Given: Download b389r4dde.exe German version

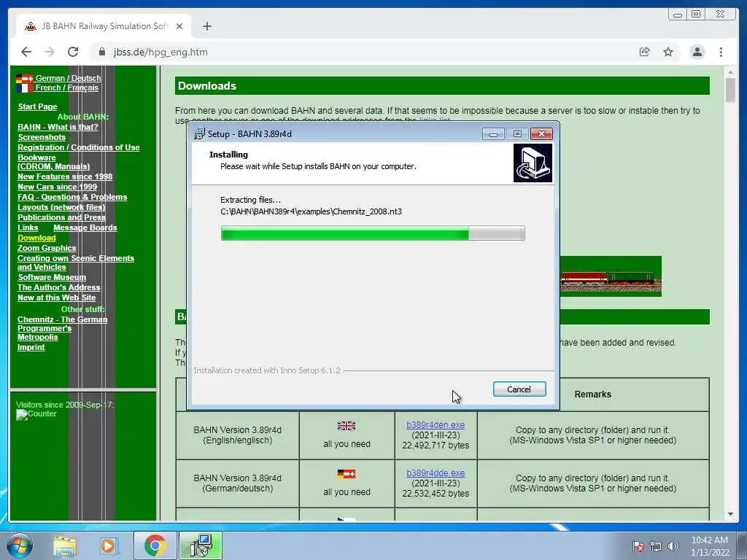Looking at the screenshot, I should [x=436, y=472].
